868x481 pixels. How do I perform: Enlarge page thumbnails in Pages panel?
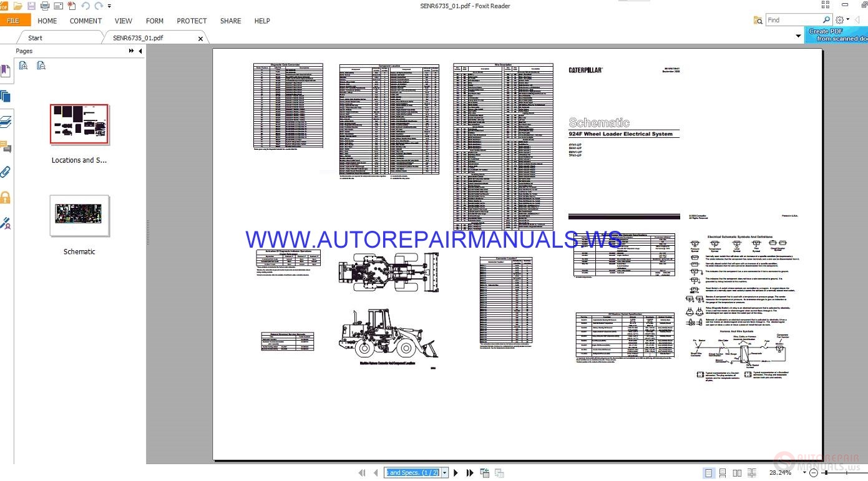[x=24, y=66]
